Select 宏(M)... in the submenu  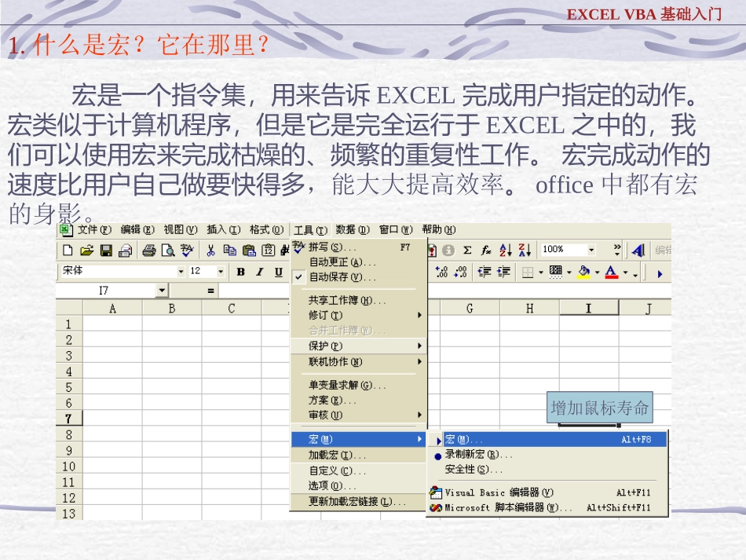[x=547, y=440]
